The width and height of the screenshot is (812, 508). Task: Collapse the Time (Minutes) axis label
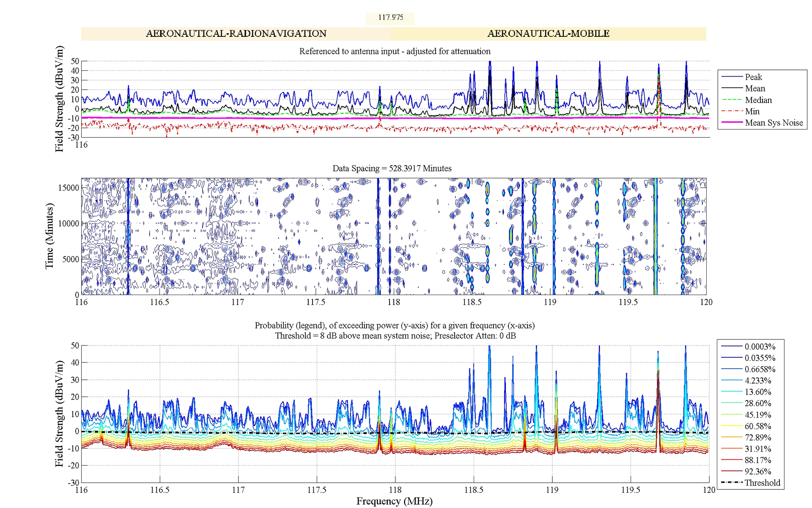50,240
